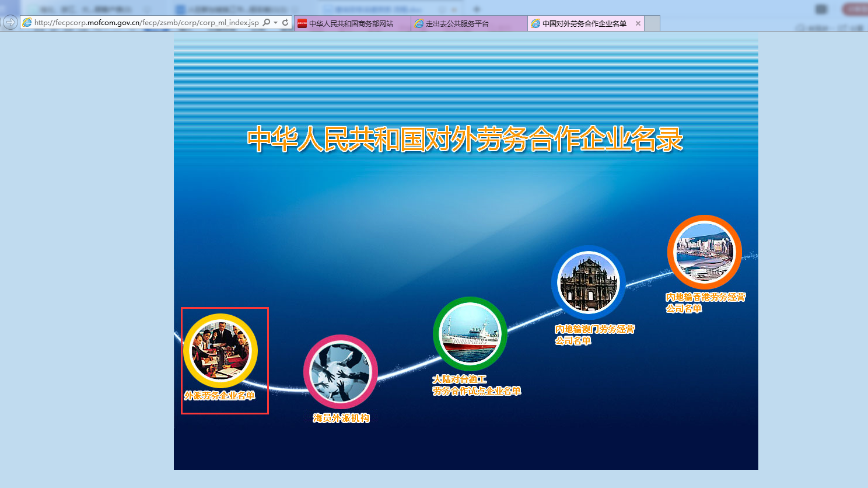Click the pink-ringed hands circle icon
This screenshot has height=488, width=868.
340,372
